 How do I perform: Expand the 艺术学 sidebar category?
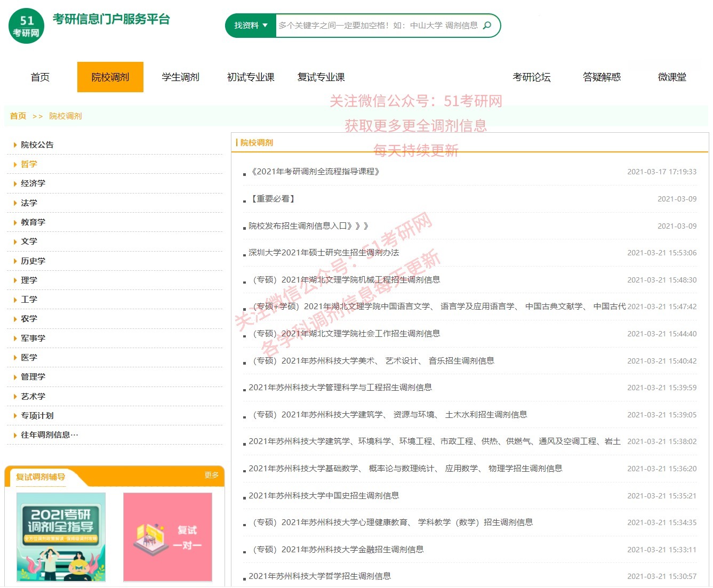[x=32, y=396]
